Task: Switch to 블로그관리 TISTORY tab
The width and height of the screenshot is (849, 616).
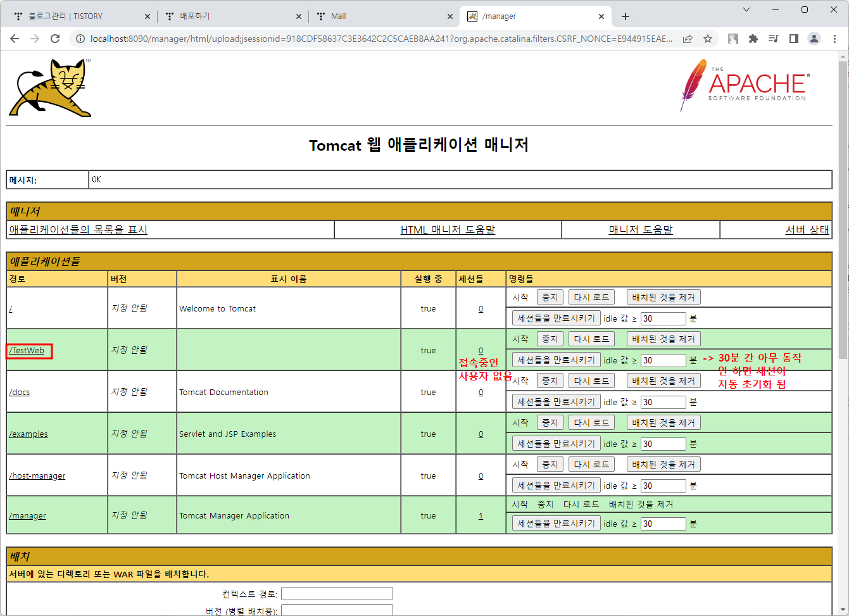Action: coord(79,16)
